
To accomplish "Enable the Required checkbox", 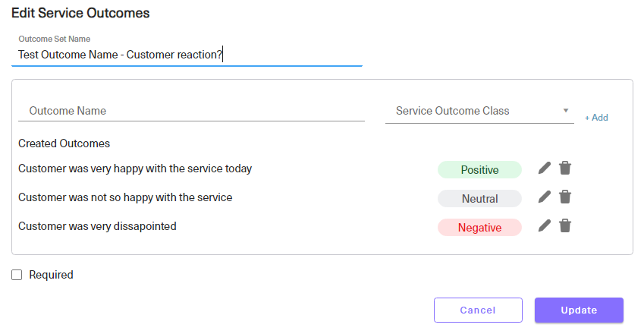I will coord(17,275).
